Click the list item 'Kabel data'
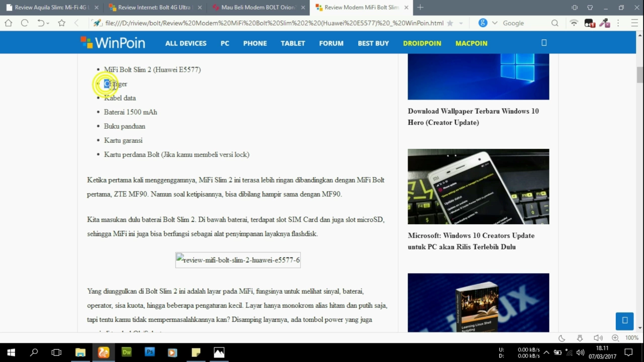644x362 pixels. 120,98
